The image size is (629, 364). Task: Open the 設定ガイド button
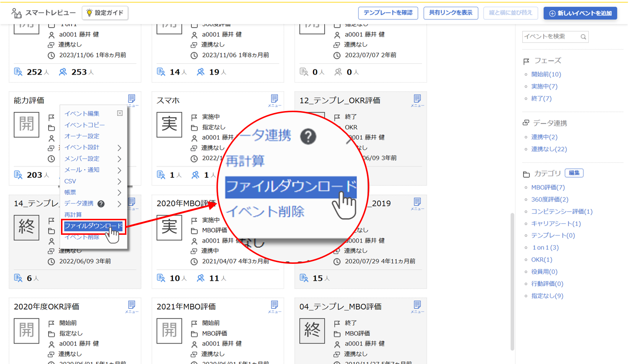(x=105, y=13)
